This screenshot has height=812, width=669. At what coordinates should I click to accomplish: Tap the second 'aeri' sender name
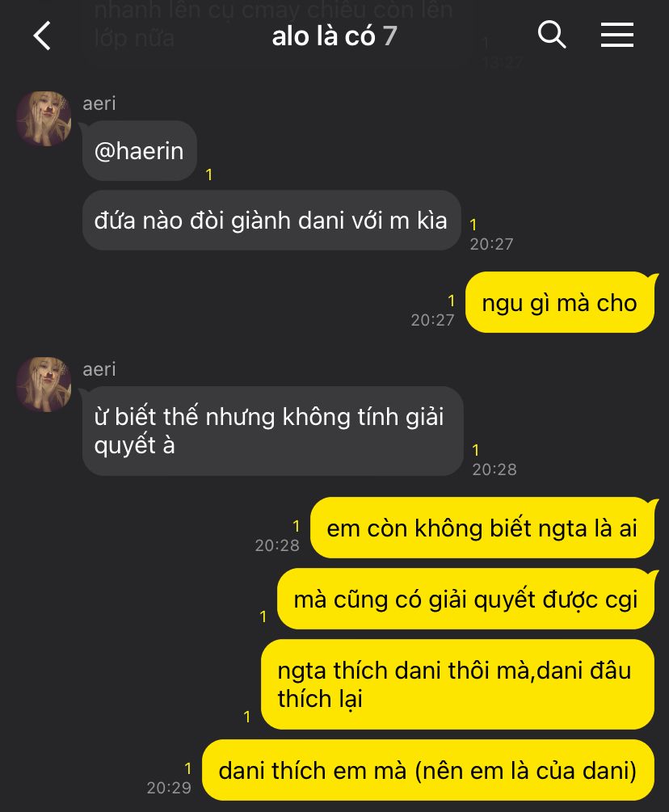point(99,369)
